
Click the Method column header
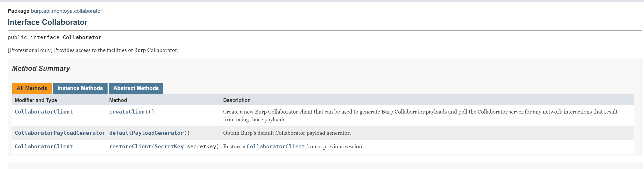coord(118,100)
